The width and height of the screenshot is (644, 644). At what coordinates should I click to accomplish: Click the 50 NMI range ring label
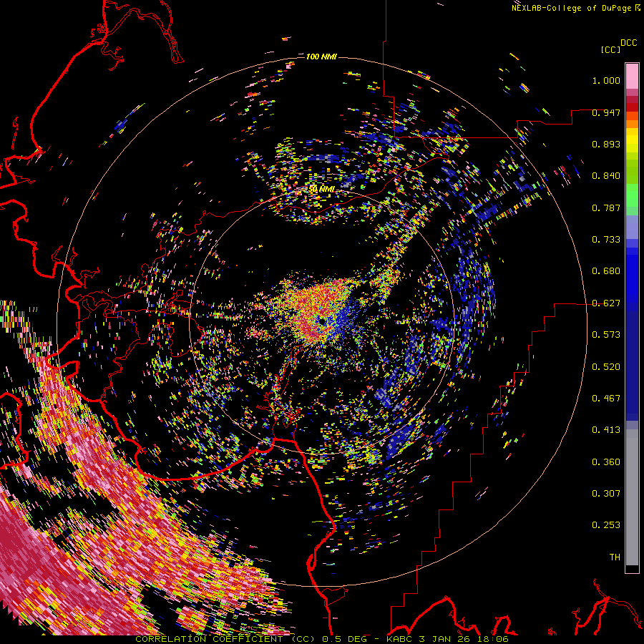pyautogui.click(x=321, y=190)
